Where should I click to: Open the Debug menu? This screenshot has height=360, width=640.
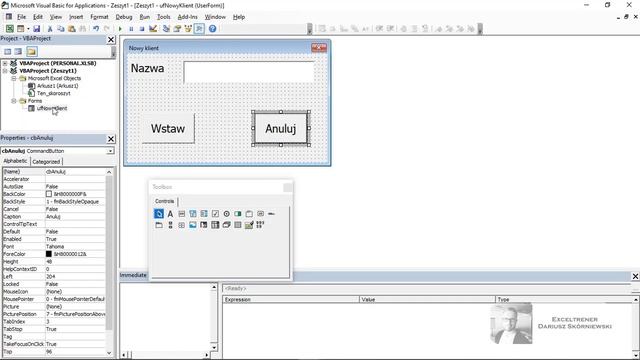pyautogui.click(x=124, y=17)
